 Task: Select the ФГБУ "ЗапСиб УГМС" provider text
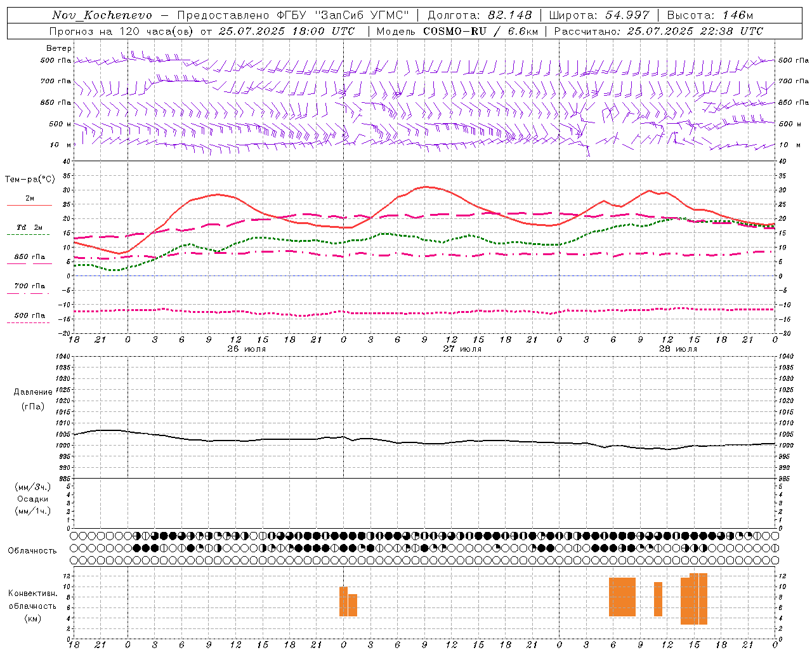[343, 15]
